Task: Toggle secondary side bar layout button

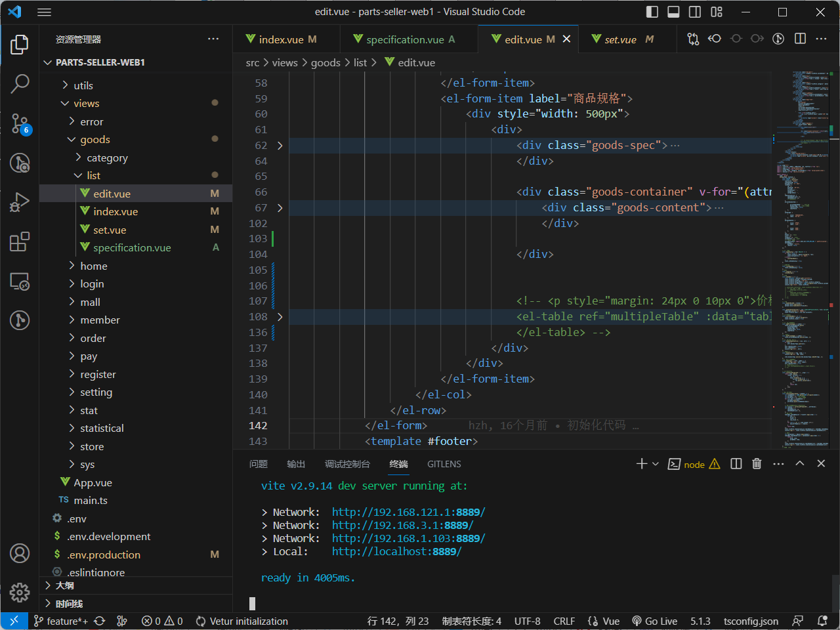Action: 695,12
